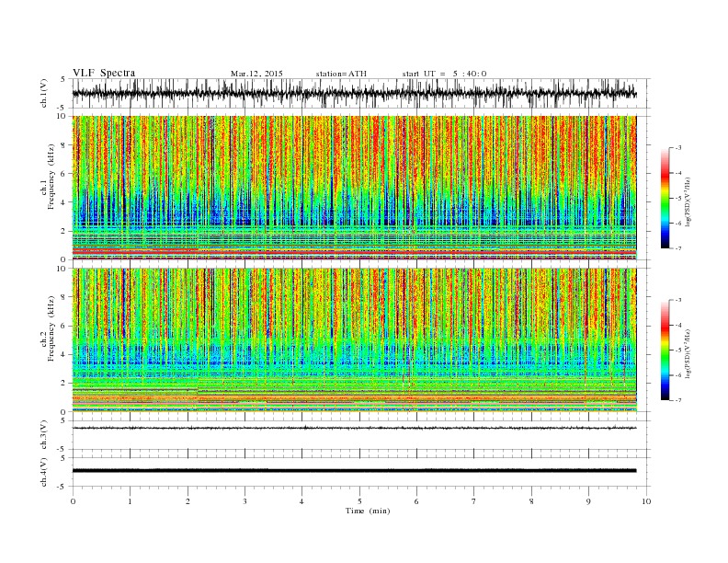Click time axis tick label '4'
This screenshot has width=728, height=563.
pos(301,501)
